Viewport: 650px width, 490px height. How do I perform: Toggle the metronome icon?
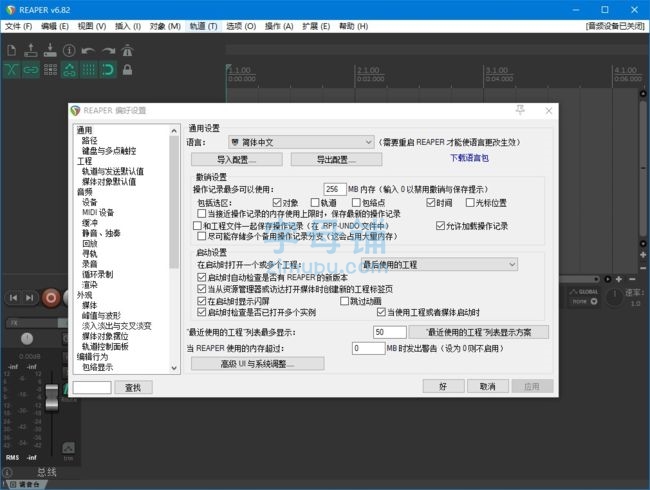point(127,51)
